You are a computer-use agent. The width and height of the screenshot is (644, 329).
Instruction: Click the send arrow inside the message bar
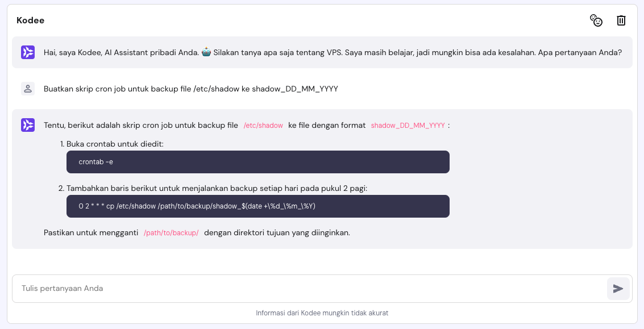(618, 289)
